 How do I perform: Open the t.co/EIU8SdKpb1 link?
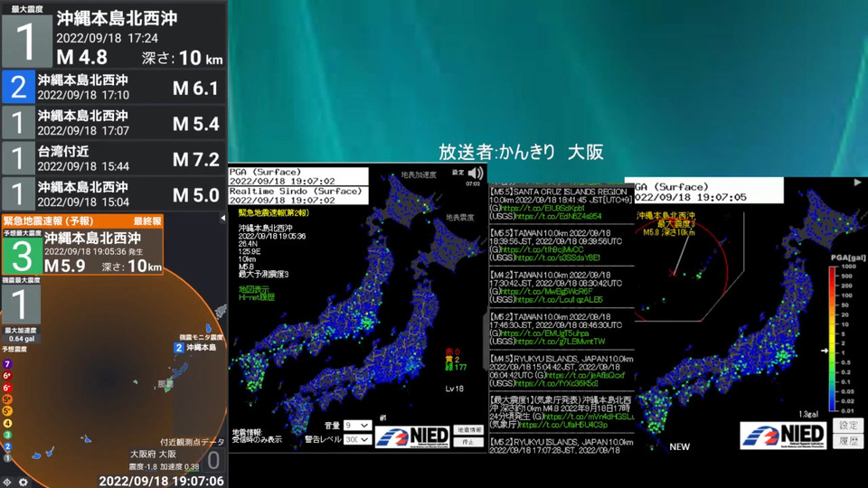click(x=542, y=208)
